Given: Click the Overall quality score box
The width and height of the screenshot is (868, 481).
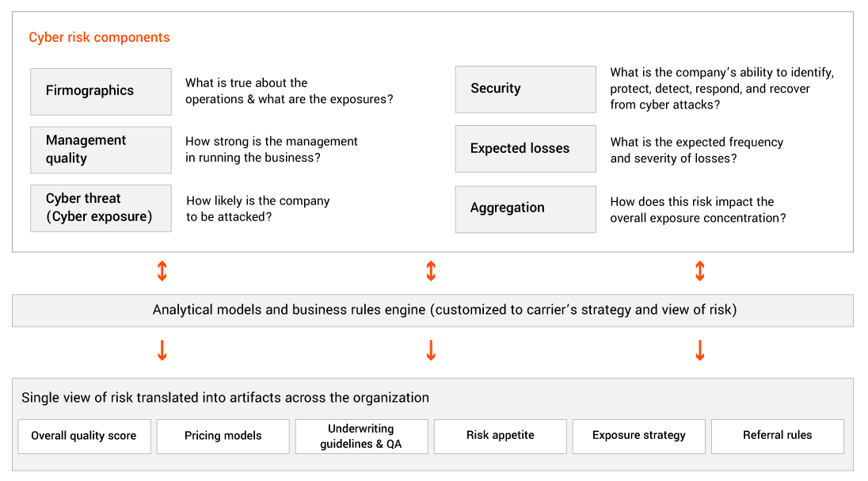Looking at the screenshot, I should pyautogui.click(x=84, y=436).
